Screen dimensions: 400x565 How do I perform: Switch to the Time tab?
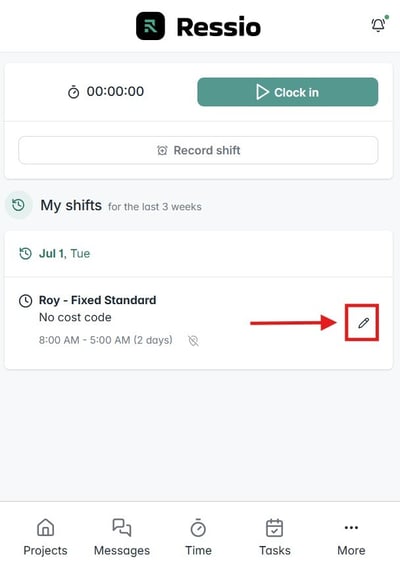click(198, 537)
